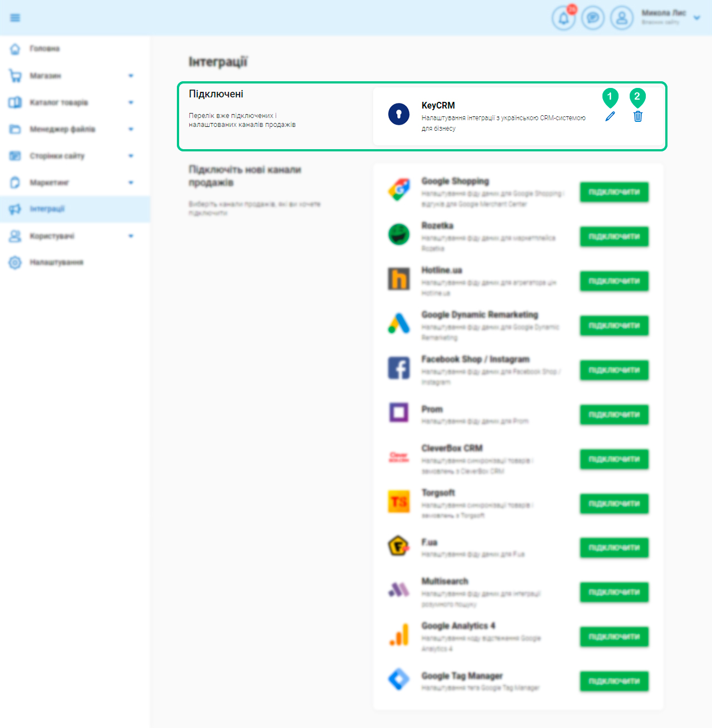Connect Google Shopping integration
Screen dimensions: 712x728
[614, 192]
